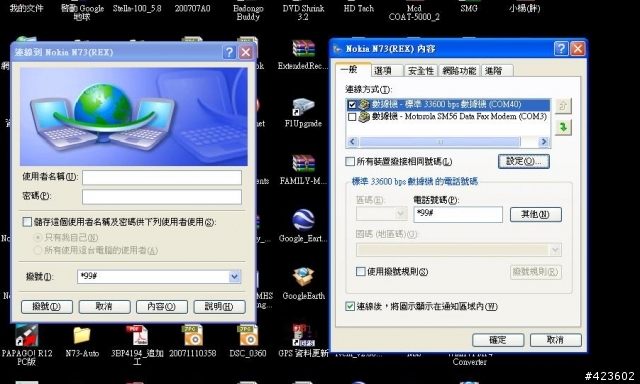Click the 使用者名稱 username field

[162, 178]
